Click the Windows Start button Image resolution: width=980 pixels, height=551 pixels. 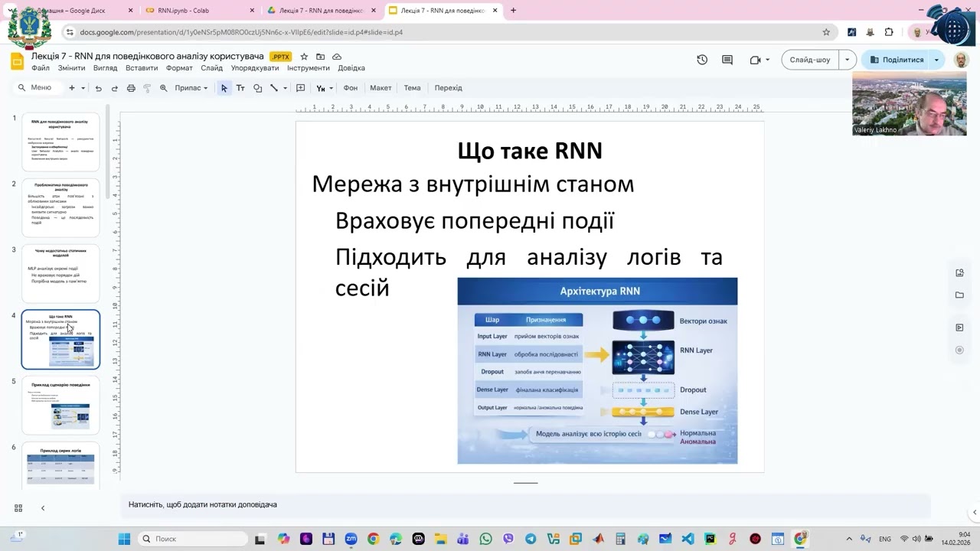124,539
